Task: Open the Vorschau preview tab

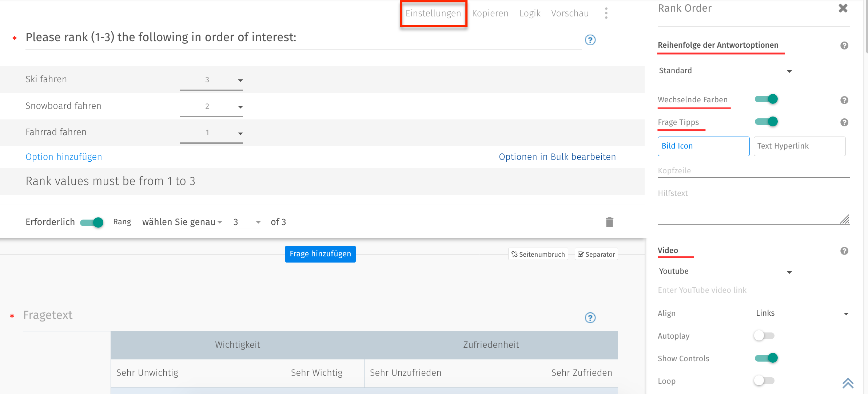Action: (570, 13)
